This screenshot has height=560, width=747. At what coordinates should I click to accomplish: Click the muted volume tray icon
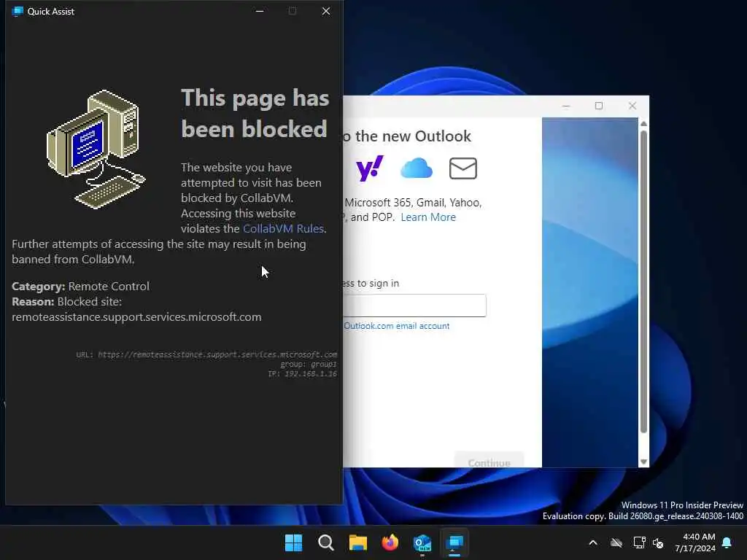coord(659,542)
